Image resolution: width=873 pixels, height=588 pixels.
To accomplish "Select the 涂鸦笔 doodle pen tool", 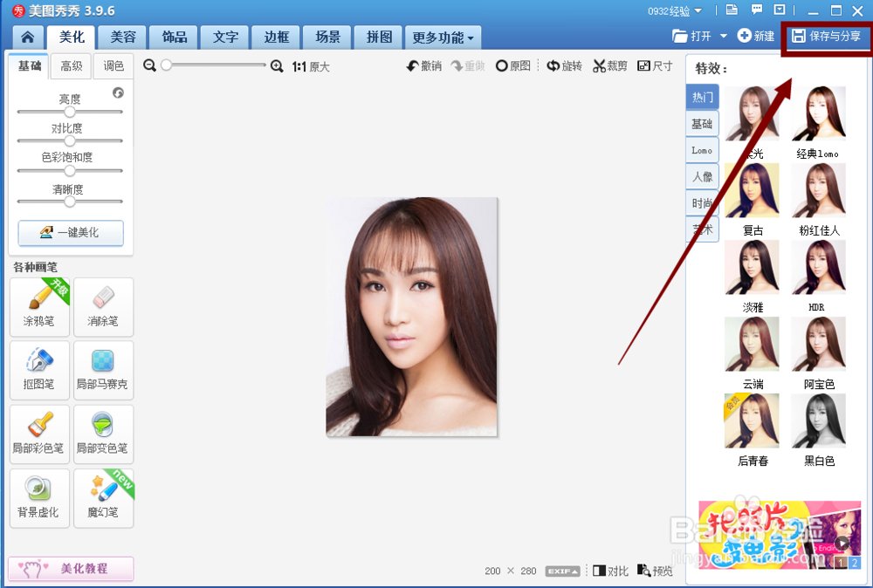I will (38, 307).
